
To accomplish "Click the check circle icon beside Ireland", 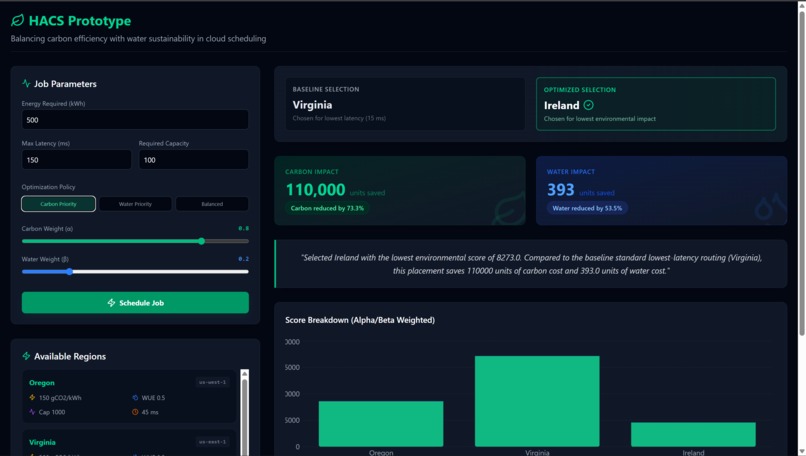I will (x=589, y=105).
